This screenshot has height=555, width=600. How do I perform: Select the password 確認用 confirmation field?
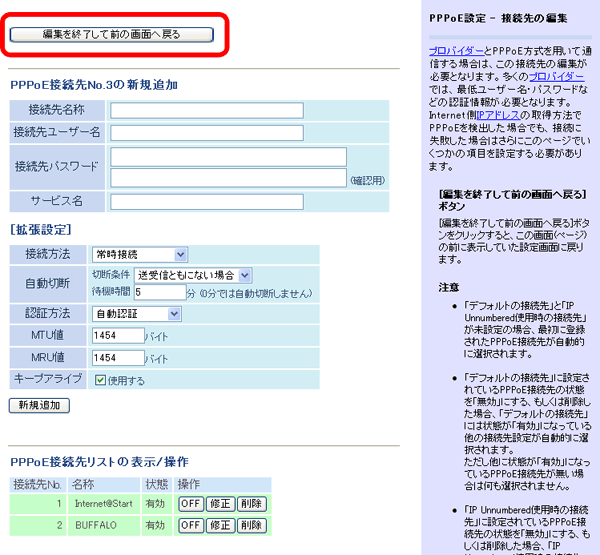click(228, 178)
